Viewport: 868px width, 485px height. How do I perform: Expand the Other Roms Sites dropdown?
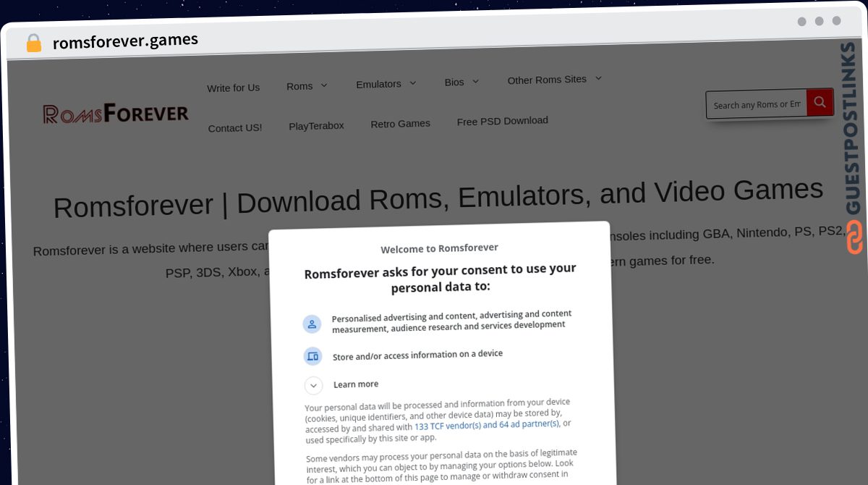pos(555,80)
